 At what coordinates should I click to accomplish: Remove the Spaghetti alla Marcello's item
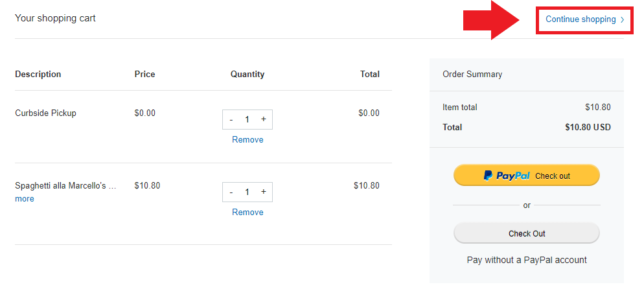[247, 212]
